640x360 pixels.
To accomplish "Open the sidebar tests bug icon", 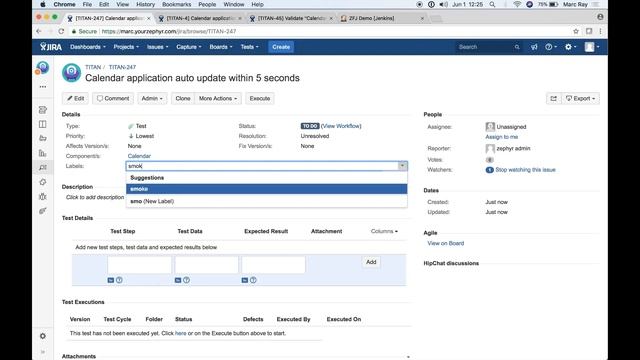I will pyautogui.click(x=43, y=196).
